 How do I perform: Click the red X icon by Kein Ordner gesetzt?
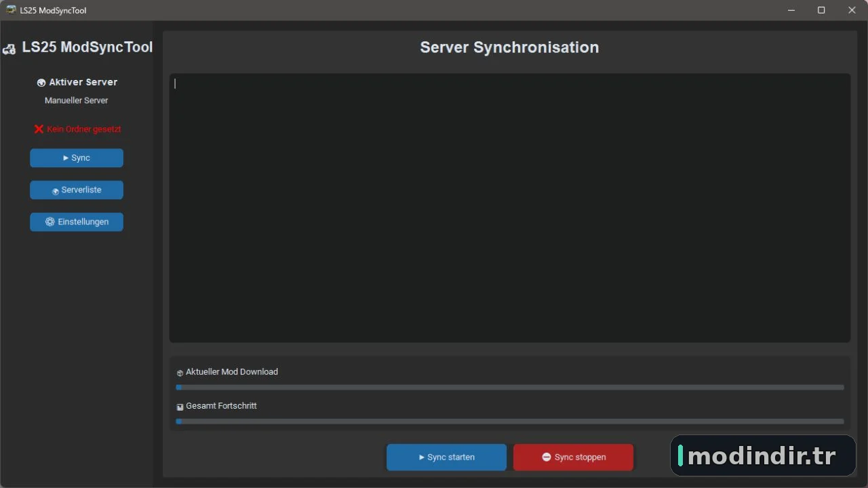click(39, 129)
